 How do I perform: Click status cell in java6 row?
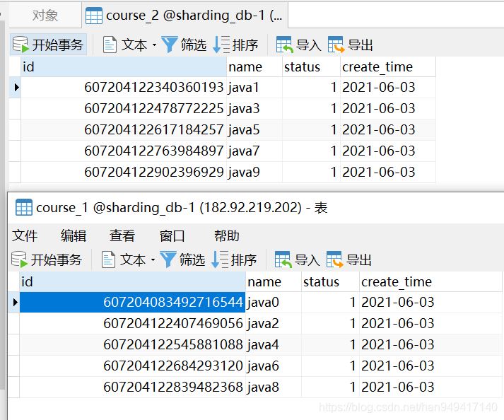coord(330,366)
